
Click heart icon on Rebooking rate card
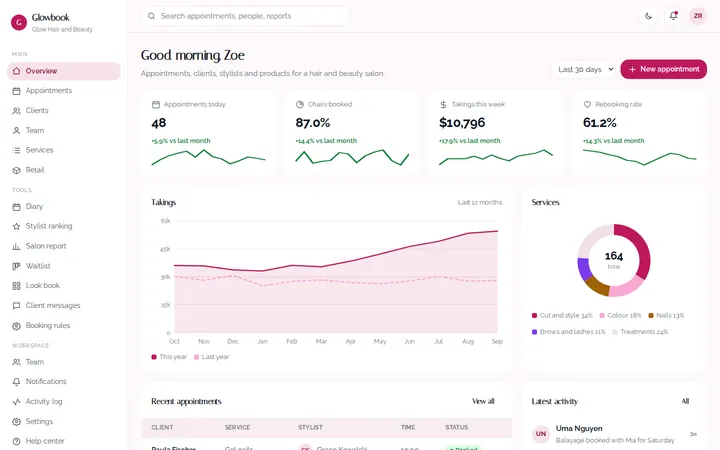click(x=587, y=105)
